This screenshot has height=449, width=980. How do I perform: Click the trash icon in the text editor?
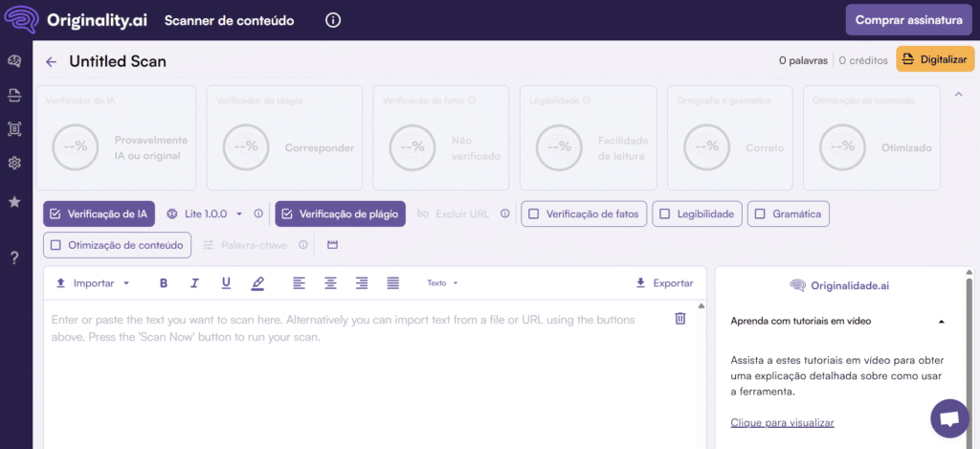(x=680, y=318)
